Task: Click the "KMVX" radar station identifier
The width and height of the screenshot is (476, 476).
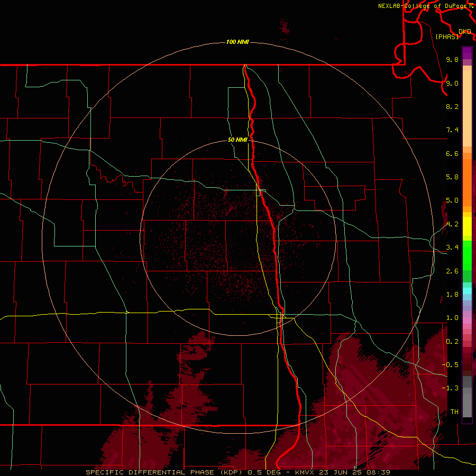Action: click(x=306, y=472)
